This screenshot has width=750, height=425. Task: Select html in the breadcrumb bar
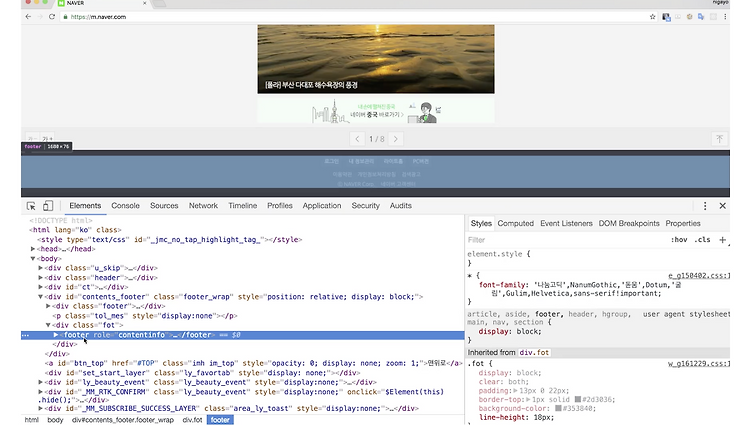[32, 420]
